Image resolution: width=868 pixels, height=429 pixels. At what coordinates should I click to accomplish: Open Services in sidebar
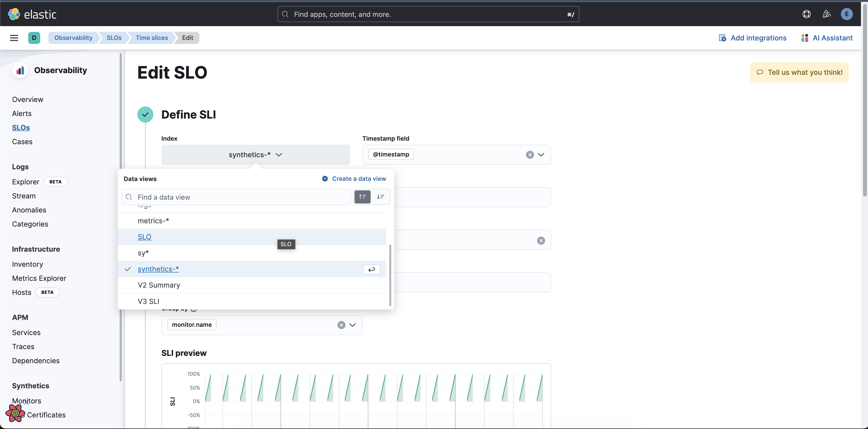pos(26,333)
